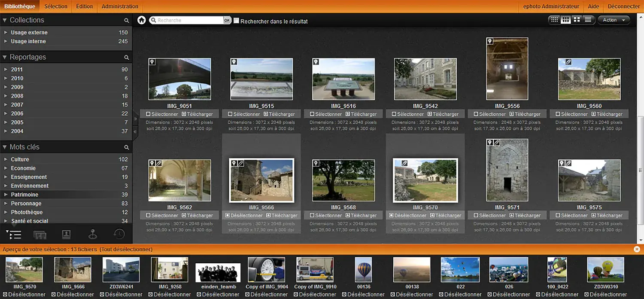Uncheck Désélectionner for IMG_9566 in grid
644x299 pixels.
(x=228, y=216)
